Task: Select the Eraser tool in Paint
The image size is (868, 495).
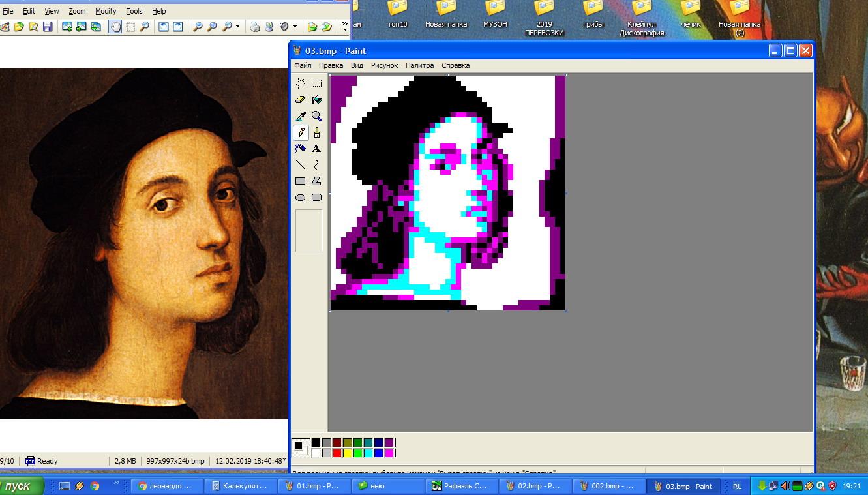Action: (x=300, y=100)
